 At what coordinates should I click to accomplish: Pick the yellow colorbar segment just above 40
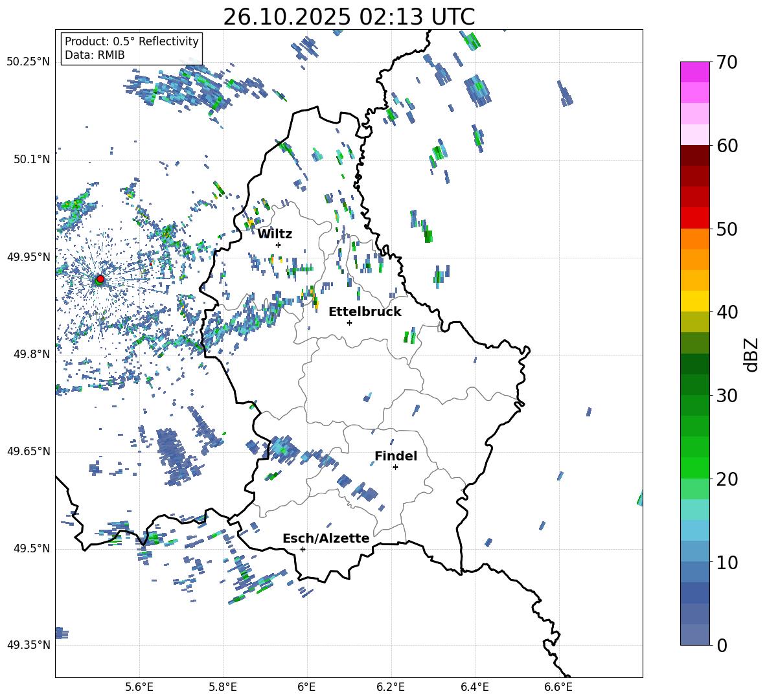click(x=695, y=301)
